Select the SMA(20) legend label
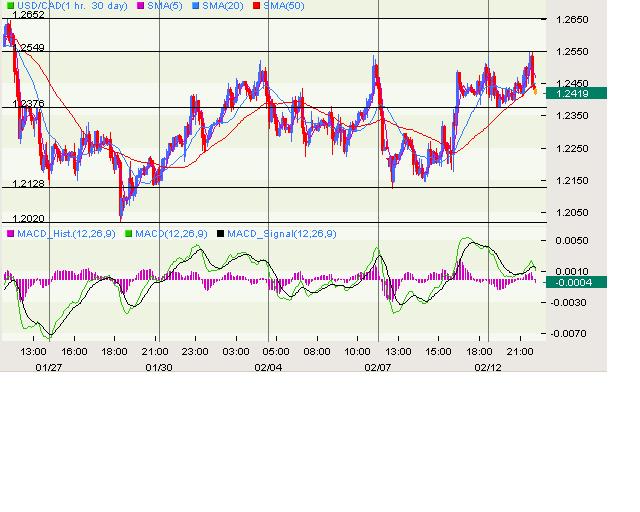 tap(223, 6)
